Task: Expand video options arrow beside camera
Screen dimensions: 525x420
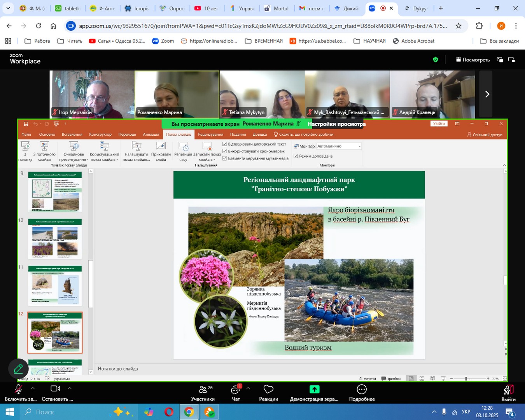Action: coord(70,388)
